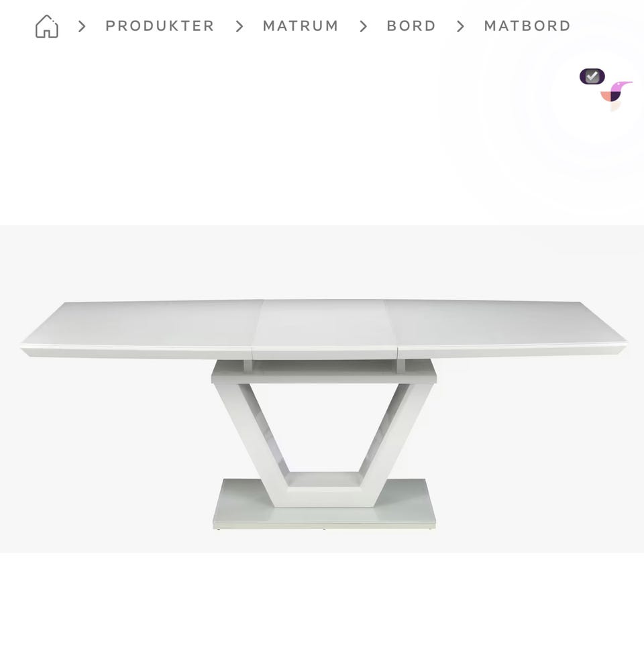The width and height of the screenshot is (644, 649).
Task: Navigate to the Matrum category
Action: (x=301, y=26)
